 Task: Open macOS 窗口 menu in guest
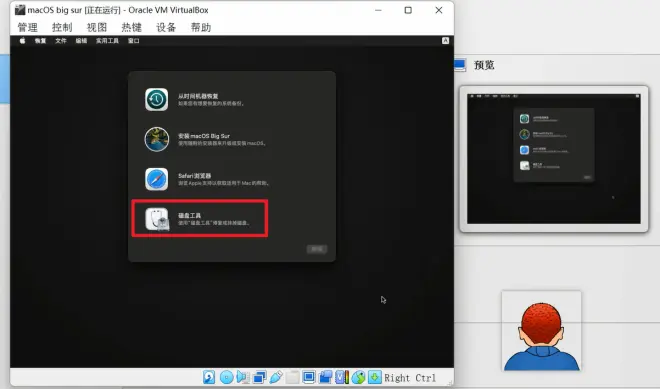133,41
